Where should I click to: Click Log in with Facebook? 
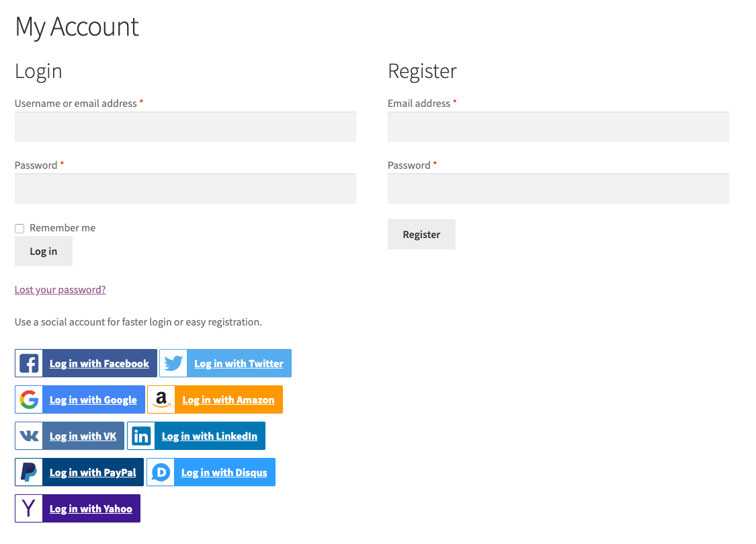99,363
